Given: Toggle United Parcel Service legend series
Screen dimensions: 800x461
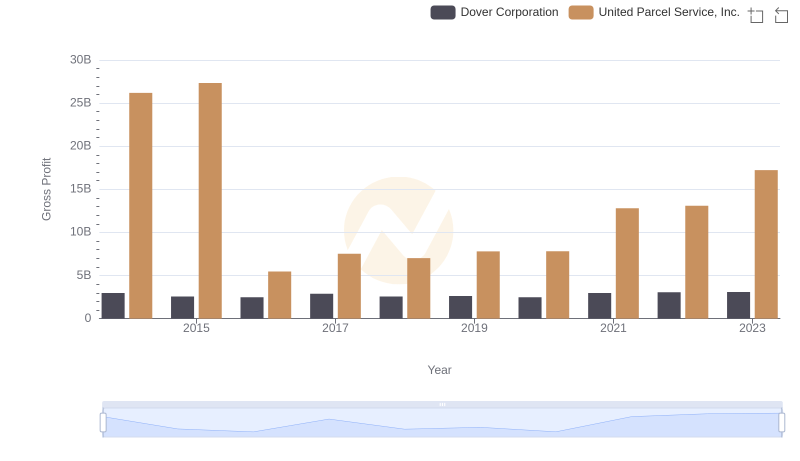Looking at the screenshot, I should click(x=654, y=12).
